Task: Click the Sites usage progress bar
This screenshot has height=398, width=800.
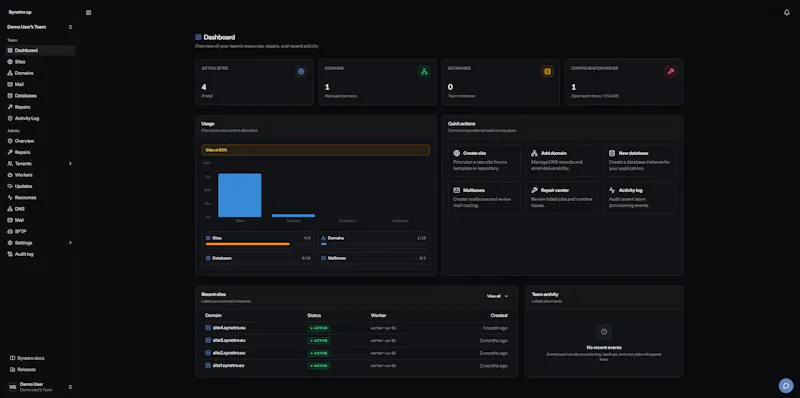Action: [x=258, y=244]
